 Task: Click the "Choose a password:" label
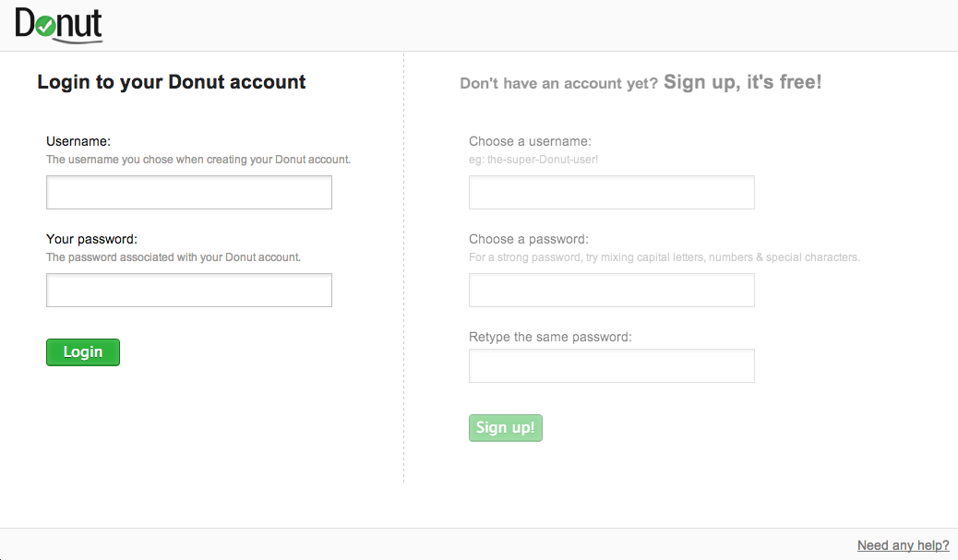coord(528,239)
